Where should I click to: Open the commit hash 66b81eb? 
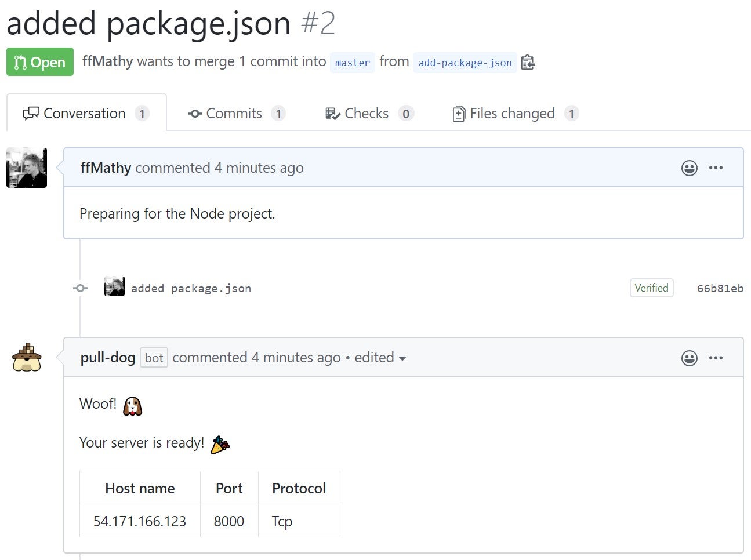point(720,288)
